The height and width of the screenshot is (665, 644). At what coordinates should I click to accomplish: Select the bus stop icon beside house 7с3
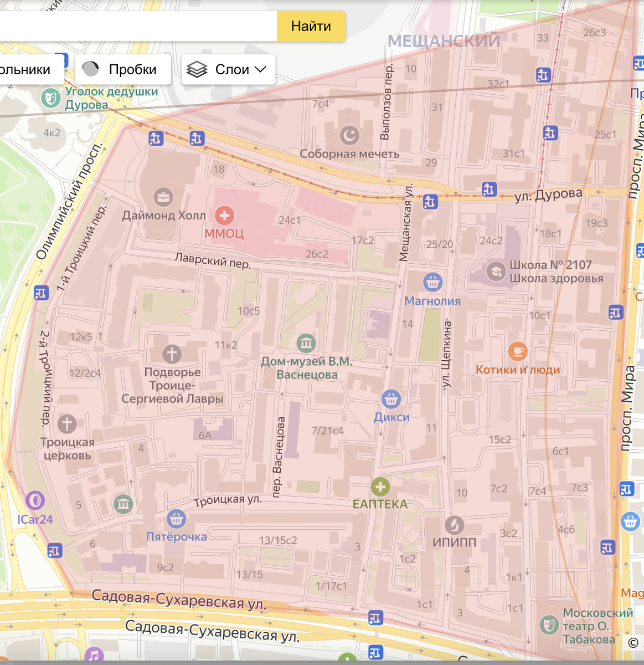pos(626,489)
